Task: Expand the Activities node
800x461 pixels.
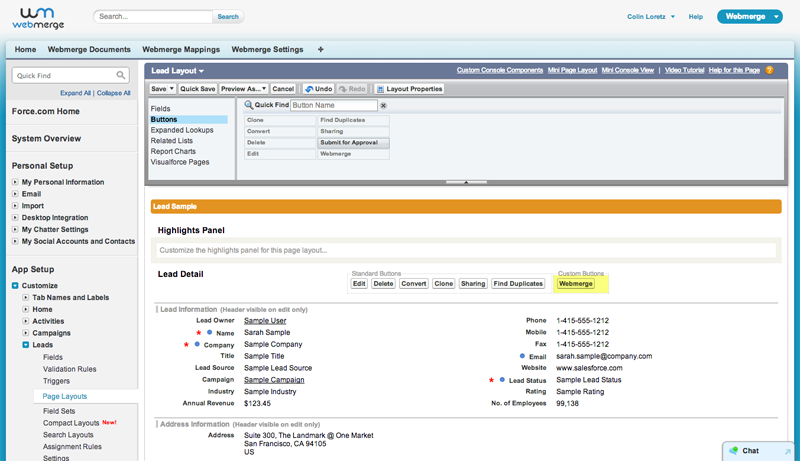Action: (26, 321)
